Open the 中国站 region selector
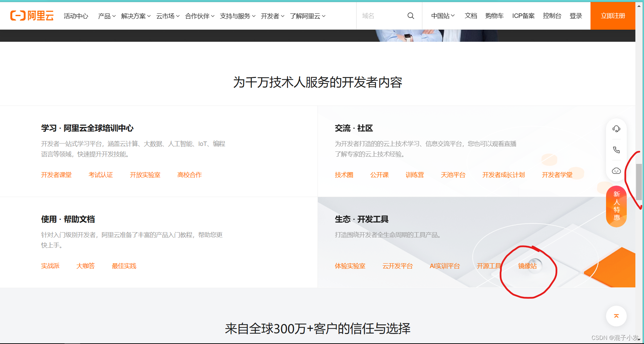This screenshot has height=344, width=644. tap(443, 16)
